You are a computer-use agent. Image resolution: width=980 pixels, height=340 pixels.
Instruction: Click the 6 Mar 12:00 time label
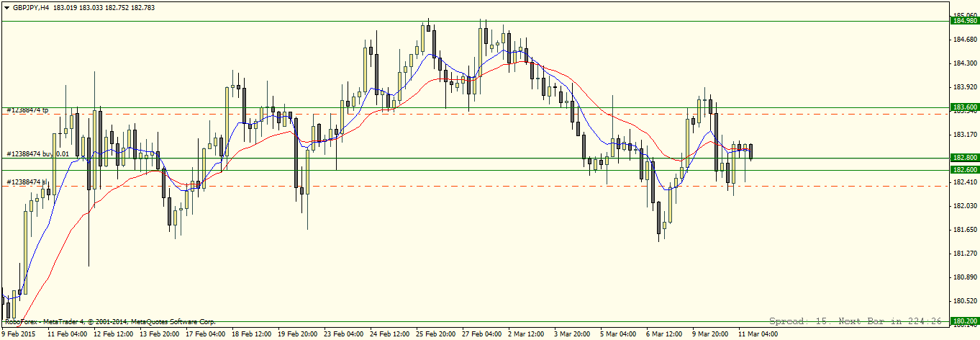point(665,334)
